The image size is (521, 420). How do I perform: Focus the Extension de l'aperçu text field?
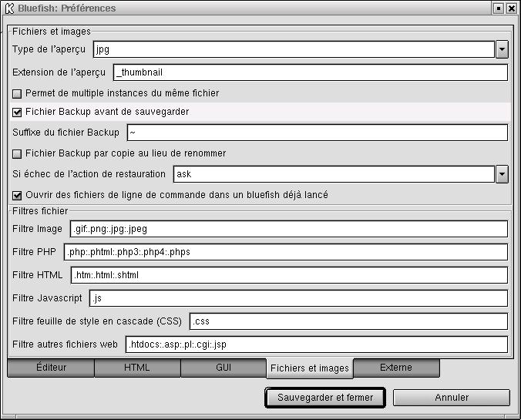(310, 72)
